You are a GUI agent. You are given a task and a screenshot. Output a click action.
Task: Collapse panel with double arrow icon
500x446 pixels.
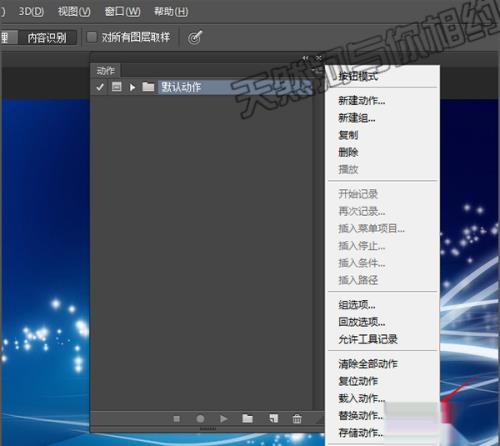pyautogui.click(x=305, y=58)
